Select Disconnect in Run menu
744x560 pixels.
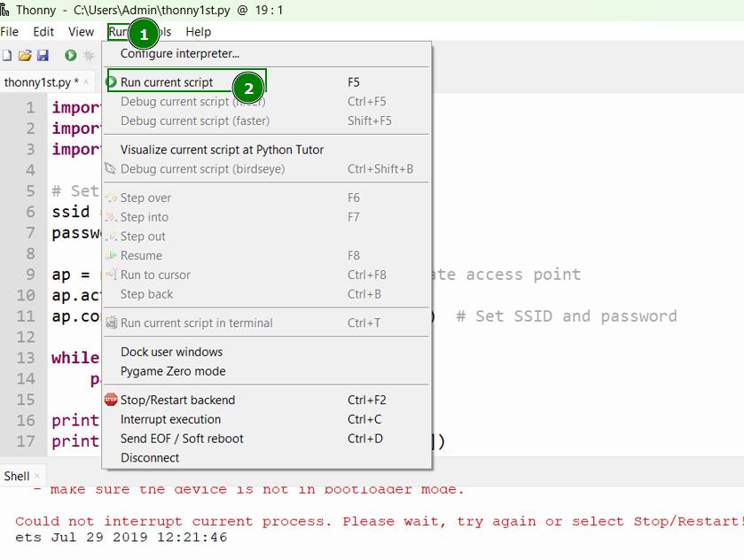[267, 457]
